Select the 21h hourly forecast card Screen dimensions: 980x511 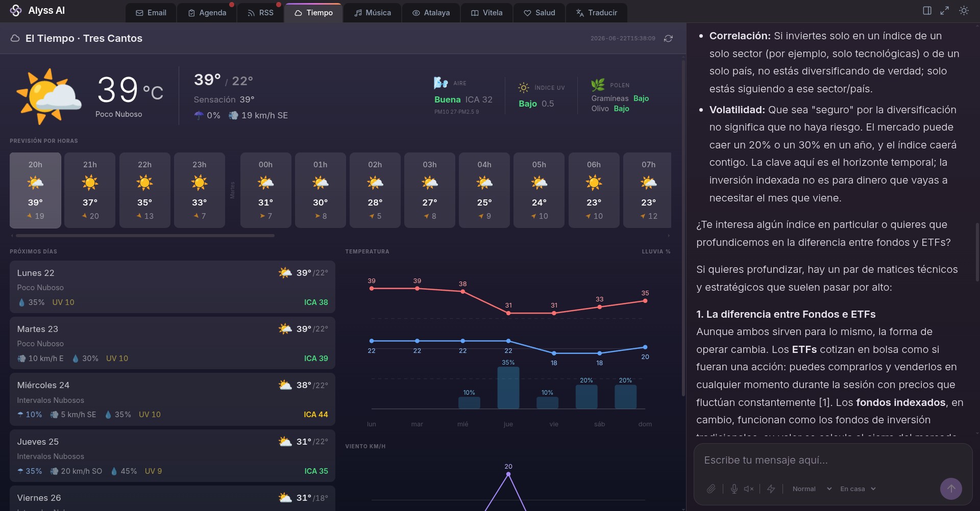pos(90,190)
